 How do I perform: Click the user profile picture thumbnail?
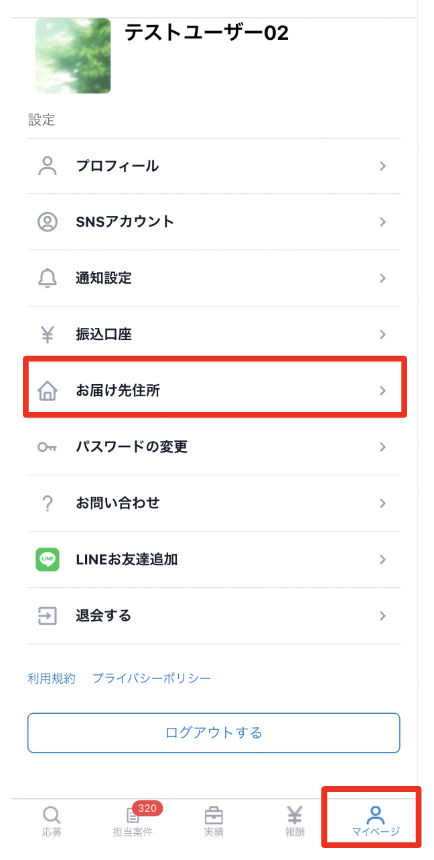tap(73, 55)
